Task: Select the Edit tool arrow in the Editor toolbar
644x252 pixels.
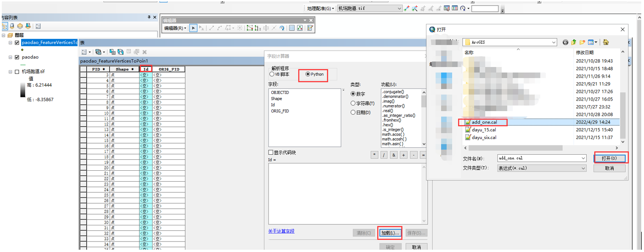Action: 193,28
